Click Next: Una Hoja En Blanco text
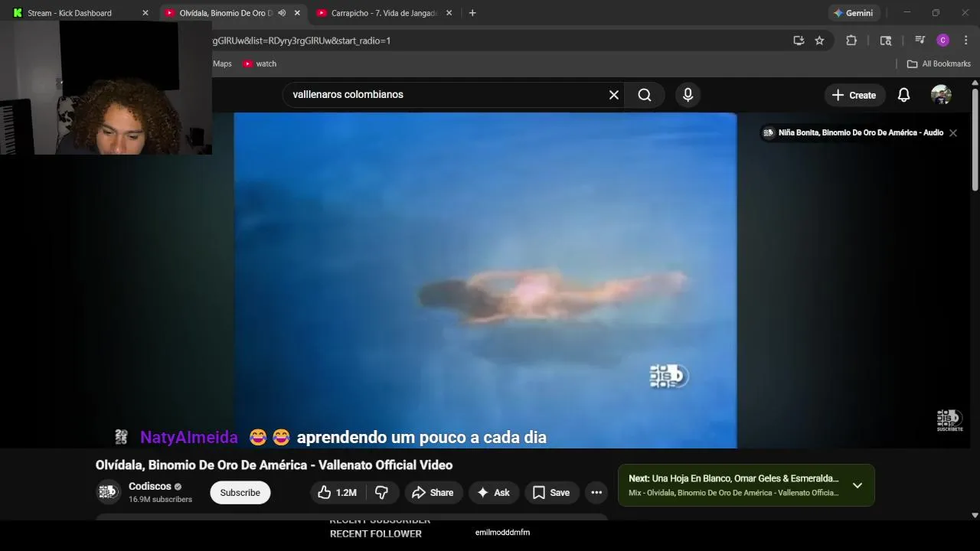 tap(733, 478)
